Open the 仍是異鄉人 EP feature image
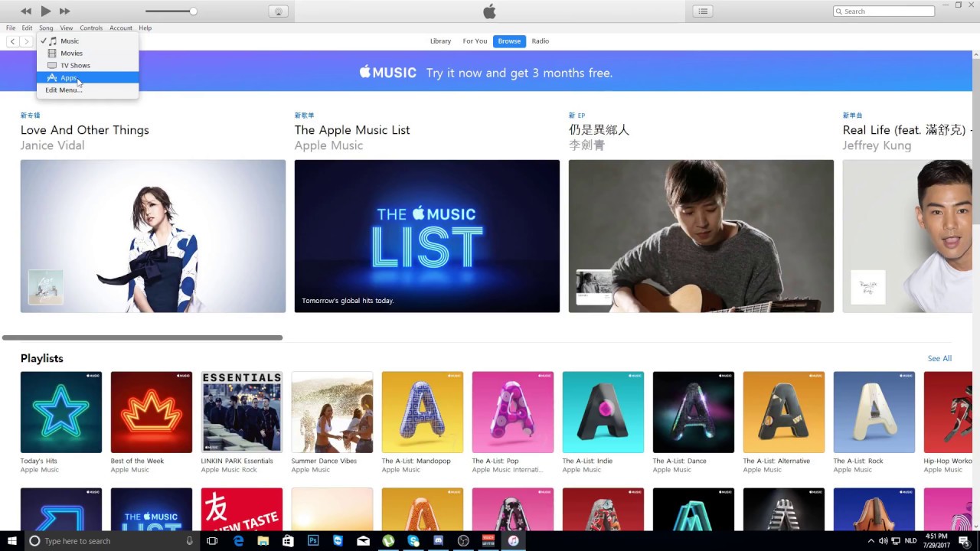Image resolution: width=980 pixels, height=551 pixels. (701, 236)
